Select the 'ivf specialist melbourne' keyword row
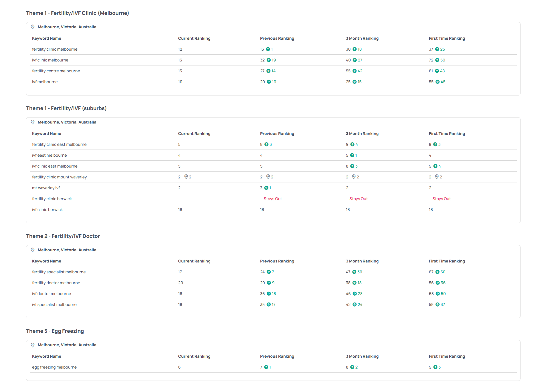 coord(54,305)
